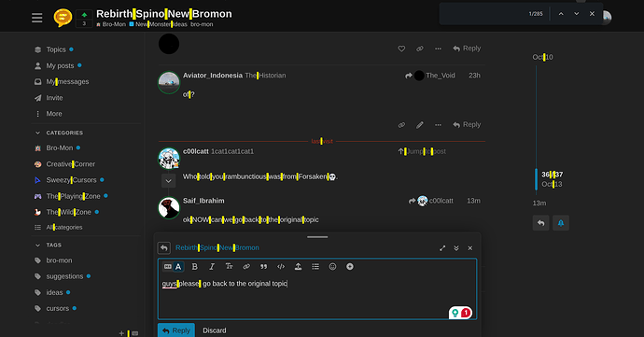Open text size heading option

[230, 267]
